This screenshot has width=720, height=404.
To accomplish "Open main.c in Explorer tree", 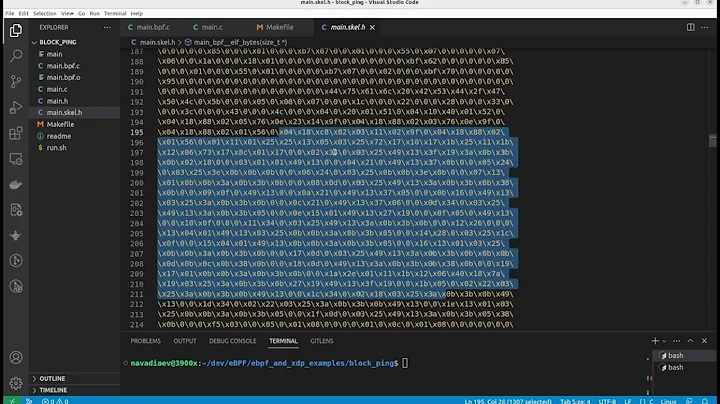I will [x=74, y=89].
